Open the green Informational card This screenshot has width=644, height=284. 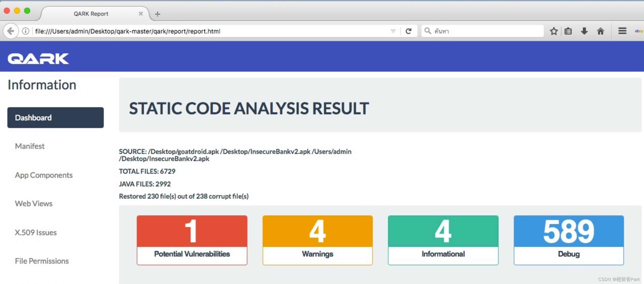click(443, 240)
